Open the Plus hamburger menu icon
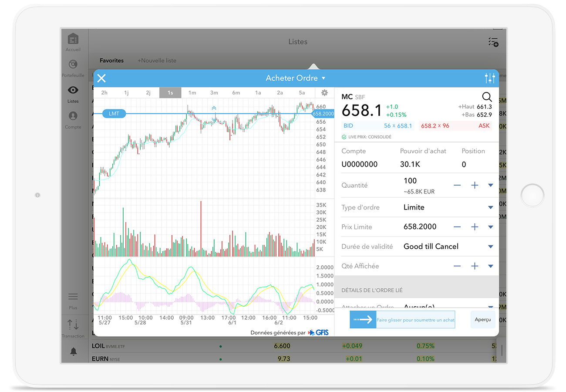 tap(73, 297)
